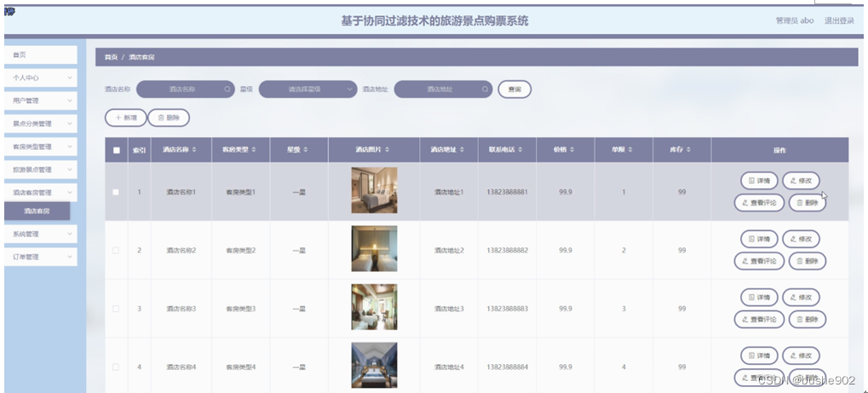
Task: Click the 操作 column header
Action: point(779,150)
